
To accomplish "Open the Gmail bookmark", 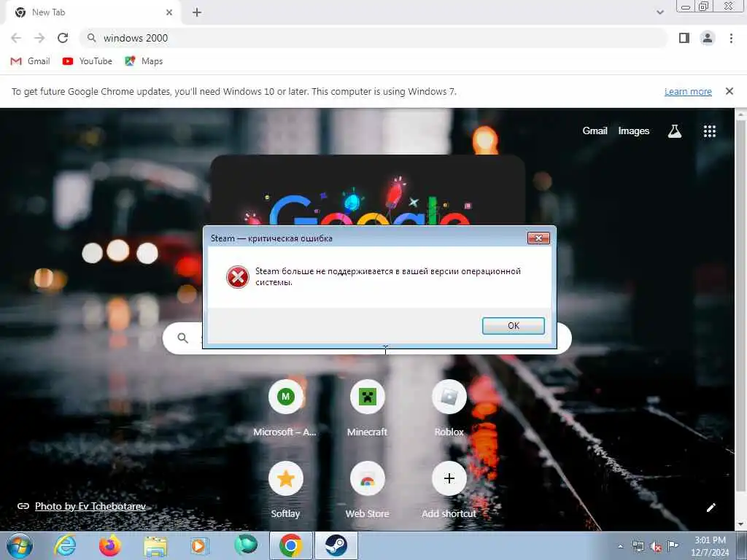I will point(30,61).
